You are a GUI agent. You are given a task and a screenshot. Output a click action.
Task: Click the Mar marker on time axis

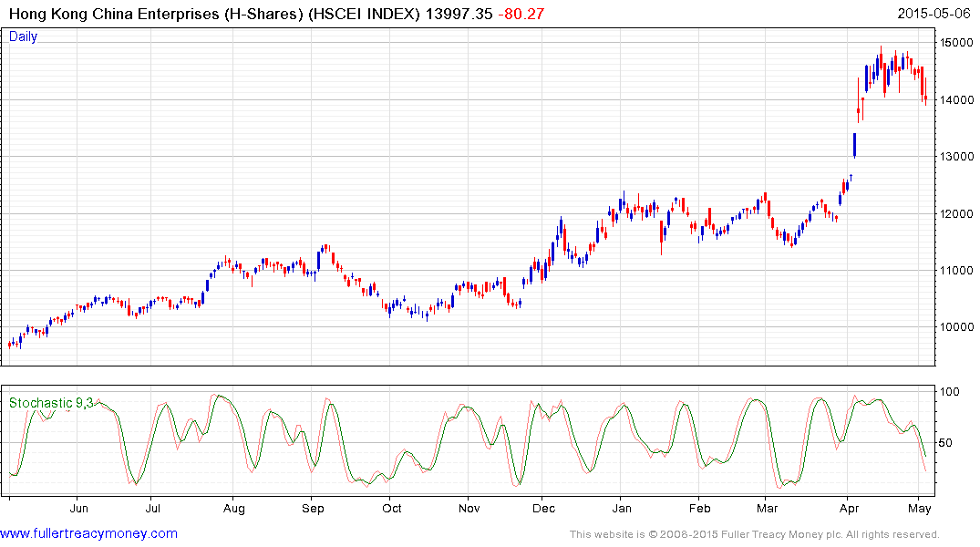[x=769, y=509]
